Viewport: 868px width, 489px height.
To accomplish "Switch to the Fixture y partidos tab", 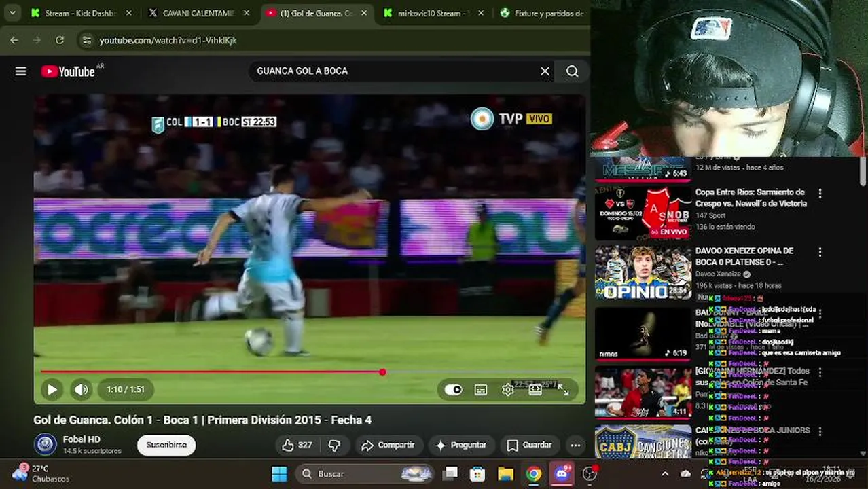I will (543, 13).
